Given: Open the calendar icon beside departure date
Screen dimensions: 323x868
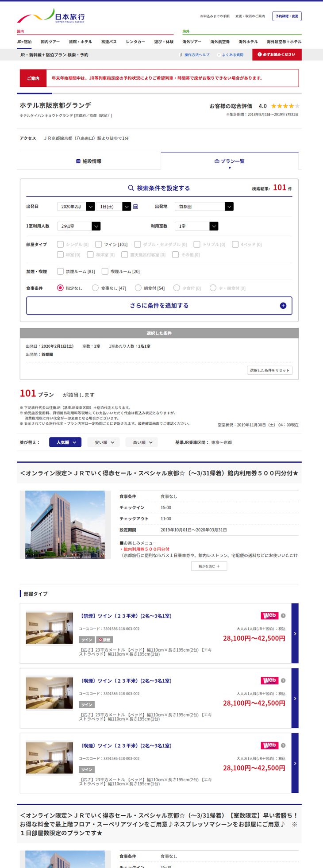Looking at the screenshot, I should [136, 207].
